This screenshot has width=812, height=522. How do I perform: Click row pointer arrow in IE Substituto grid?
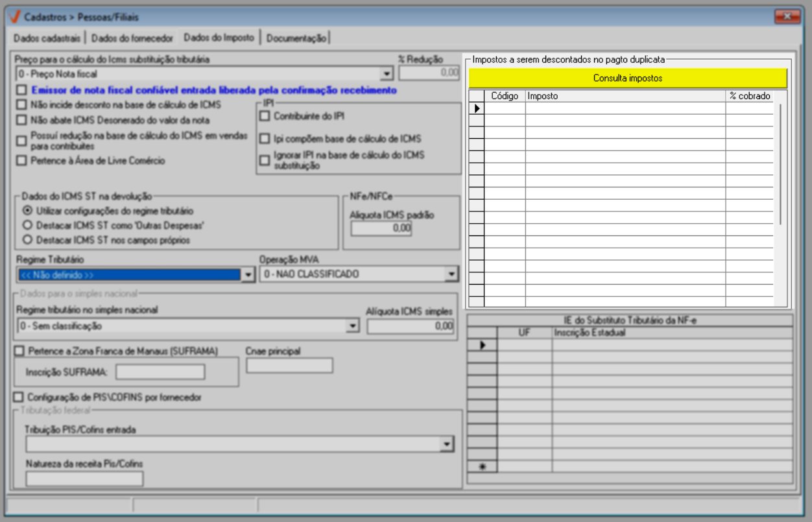(x=482, y=346)
